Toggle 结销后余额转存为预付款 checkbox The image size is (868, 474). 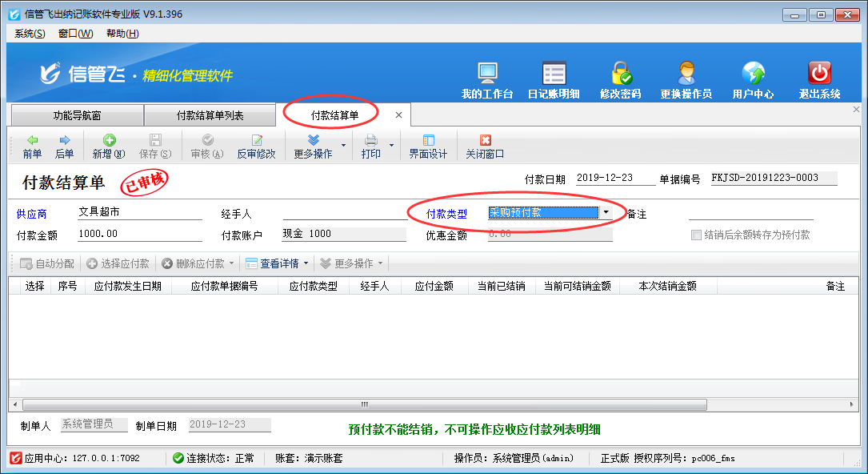pyautogui.click(x=696, y=235)
